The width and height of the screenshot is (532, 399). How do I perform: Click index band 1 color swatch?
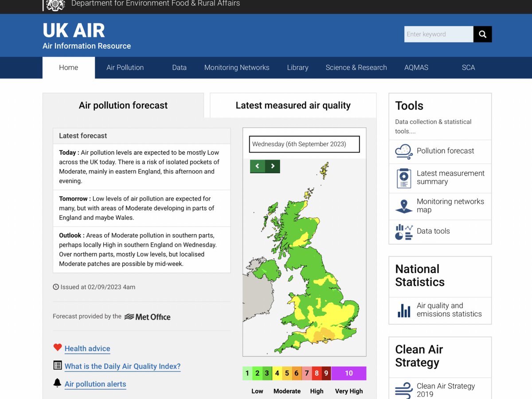(x=247, y=373)
